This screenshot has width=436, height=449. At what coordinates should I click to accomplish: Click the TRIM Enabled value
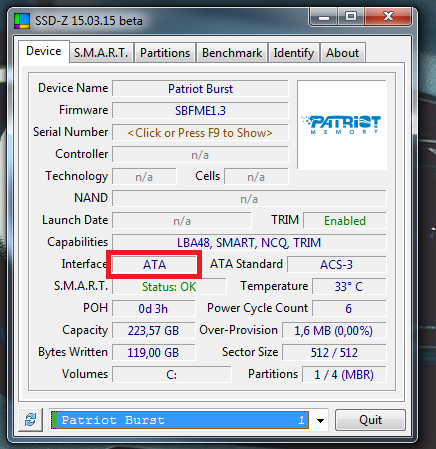point(345,221)
